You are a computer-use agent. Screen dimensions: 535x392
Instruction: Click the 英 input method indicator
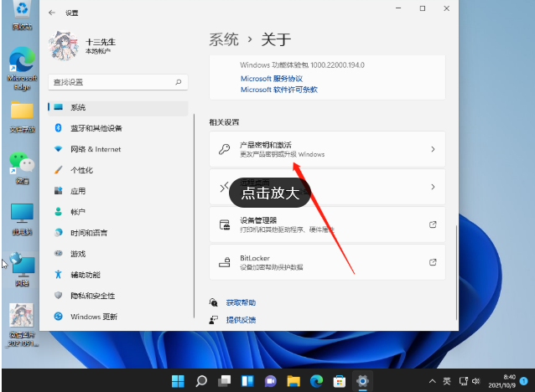[447, 381]
